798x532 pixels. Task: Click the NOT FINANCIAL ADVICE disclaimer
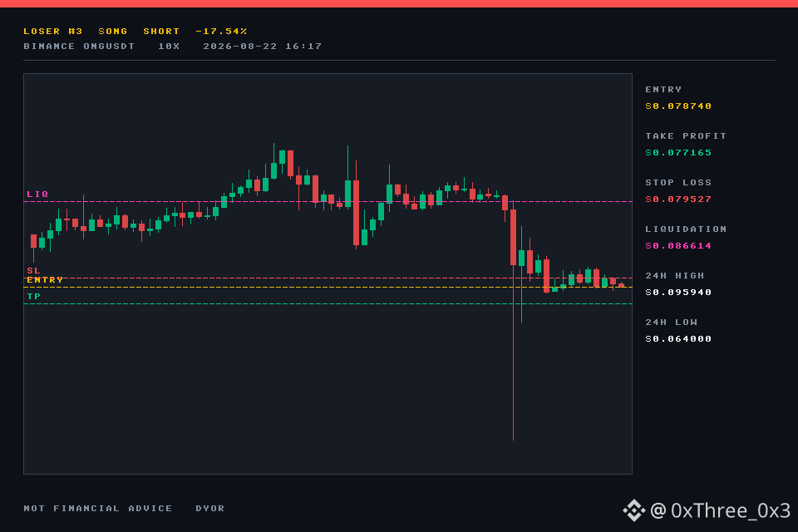pos(98,509)
